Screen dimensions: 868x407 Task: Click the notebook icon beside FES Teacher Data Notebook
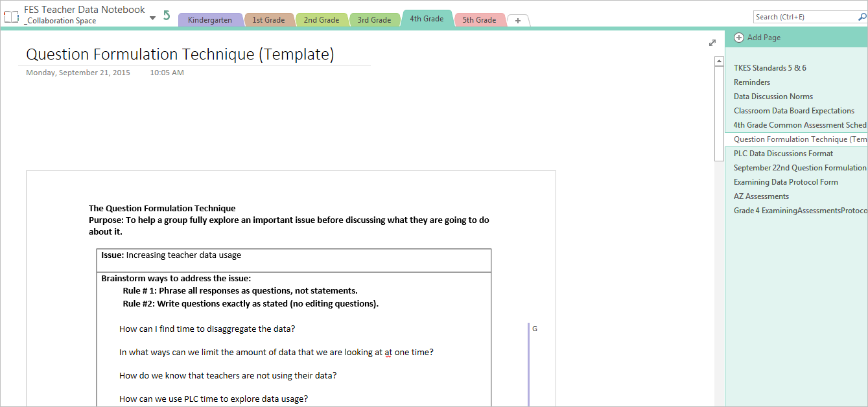click(x=12, y=16)
